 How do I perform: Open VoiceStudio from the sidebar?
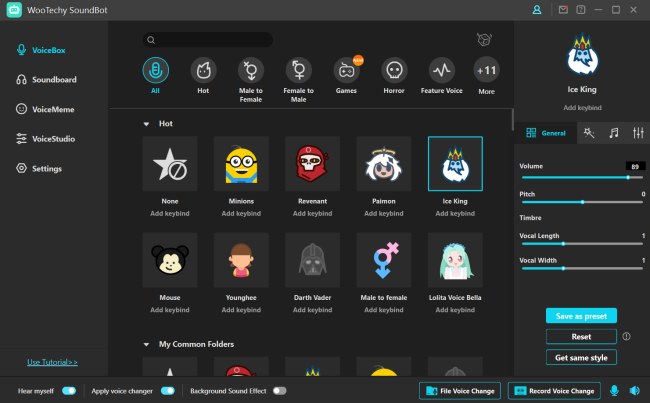(45, 139)
